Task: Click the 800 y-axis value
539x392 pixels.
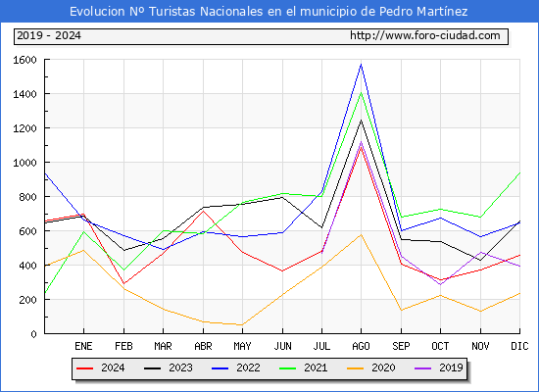Action: click(x=27, y=197)
